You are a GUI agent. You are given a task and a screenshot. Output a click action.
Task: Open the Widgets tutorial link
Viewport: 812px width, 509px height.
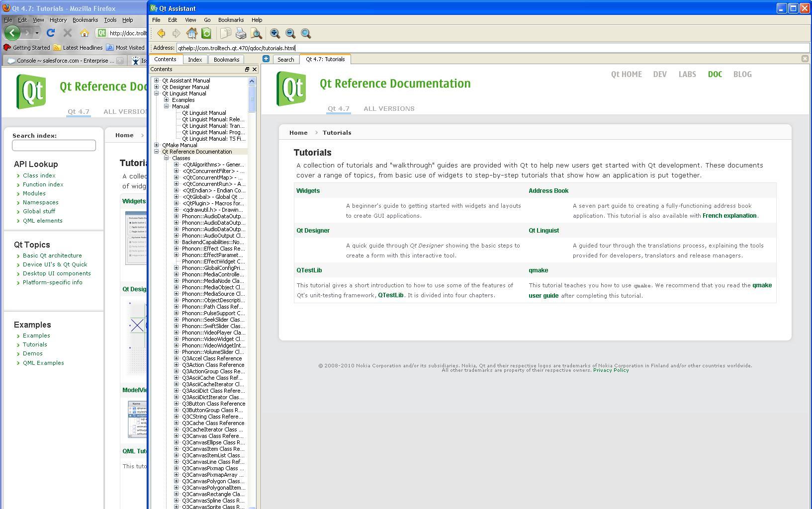tap(308, 191)
